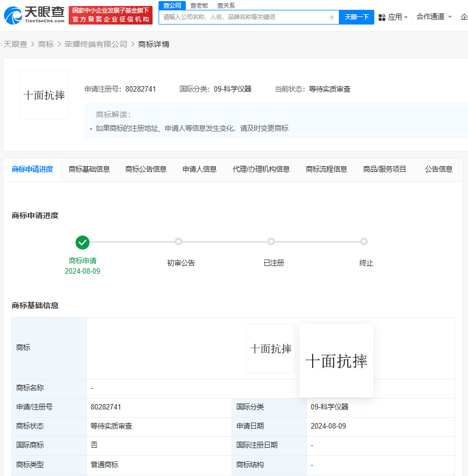Image resolution: width=468 pixels, height=476 pixels.
Task: Click the 十面抗摔 trademark image
Action: click(x=44, y=94)
